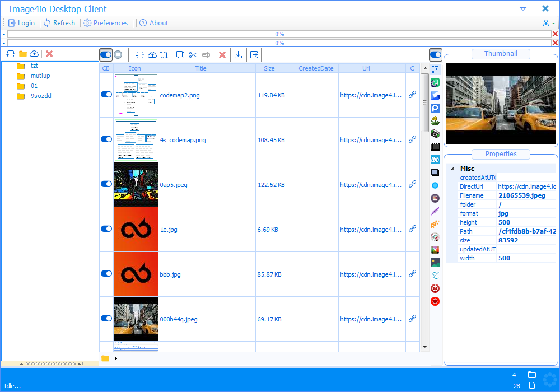Image resolution: width=560 pixels, height=392 pixels.
Task: Click the Url column header
Action: pyautogui.click(x=372, y=68)
